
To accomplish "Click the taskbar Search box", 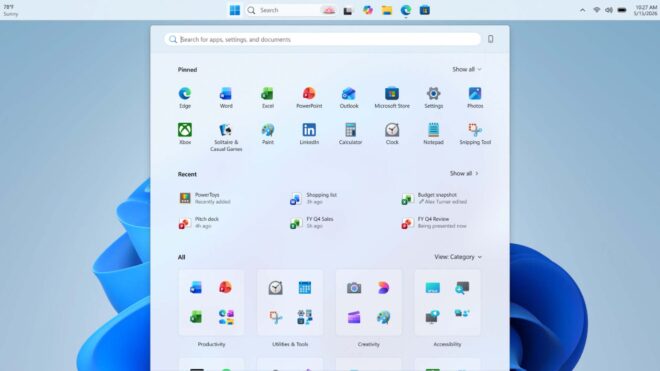I will [291, 10].
